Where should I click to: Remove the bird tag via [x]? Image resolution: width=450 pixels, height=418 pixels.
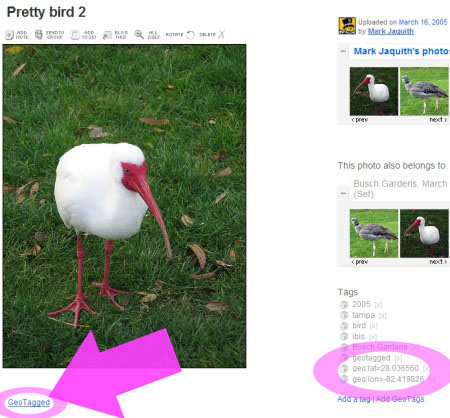[374, 326]
